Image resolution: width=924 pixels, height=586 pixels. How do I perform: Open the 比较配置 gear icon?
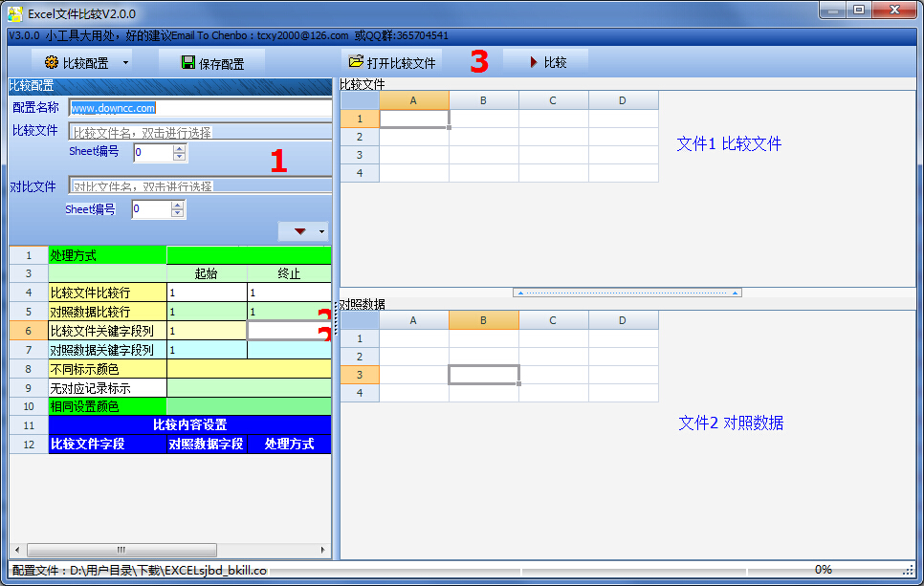[53, 61]
